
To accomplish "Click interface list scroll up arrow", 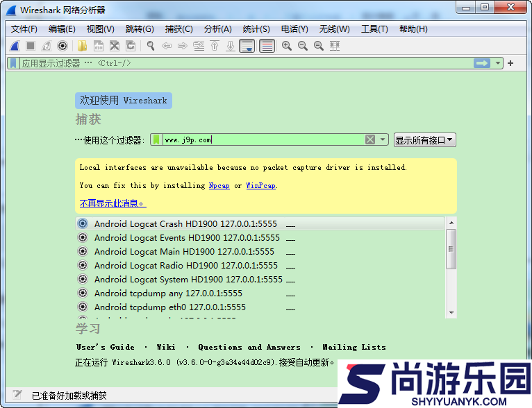I will (451, 223).
